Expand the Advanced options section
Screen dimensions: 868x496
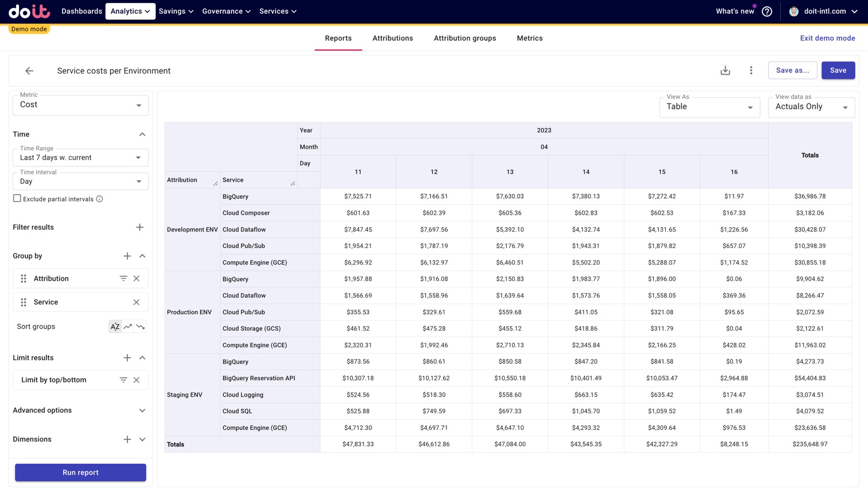[142, 410]
